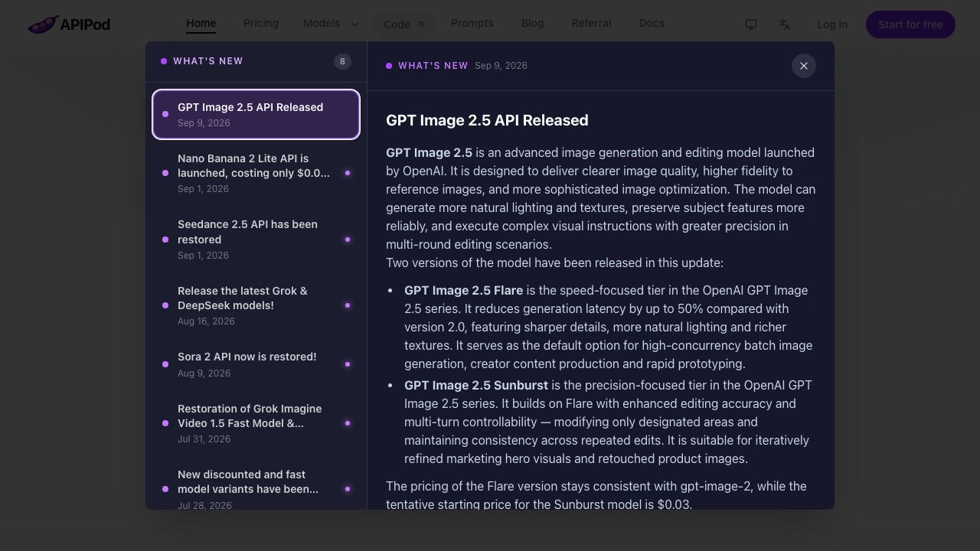Click the WHAT'S NEW heading in the sidebar
This screenshot has width=980, height=551.
pyautogui.click(x=208, y=61)
